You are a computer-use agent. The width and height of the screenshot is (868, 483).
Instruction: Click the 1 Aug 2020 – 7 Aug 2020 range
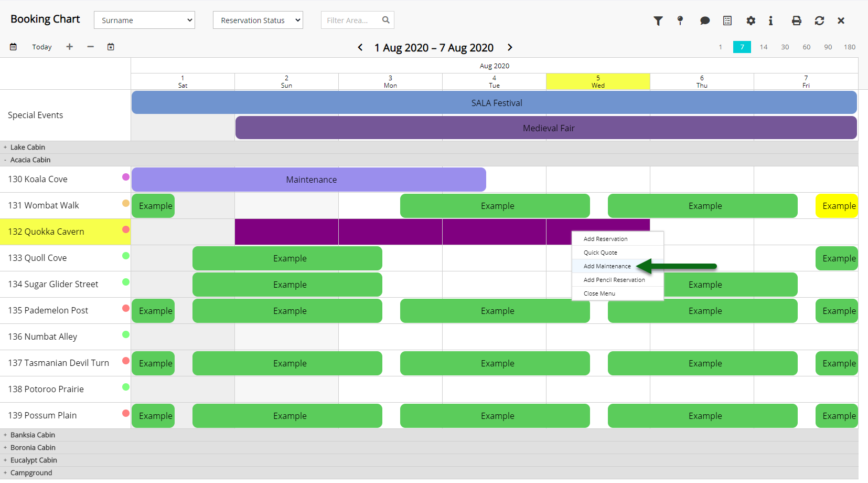pos(434,47)
